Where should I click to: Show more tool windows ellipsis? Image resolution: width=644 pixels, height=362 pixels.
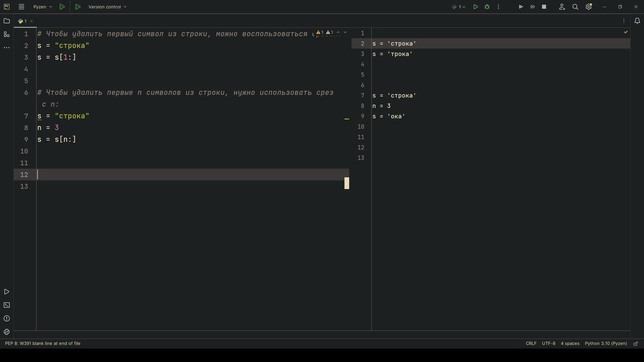point(7,48)
